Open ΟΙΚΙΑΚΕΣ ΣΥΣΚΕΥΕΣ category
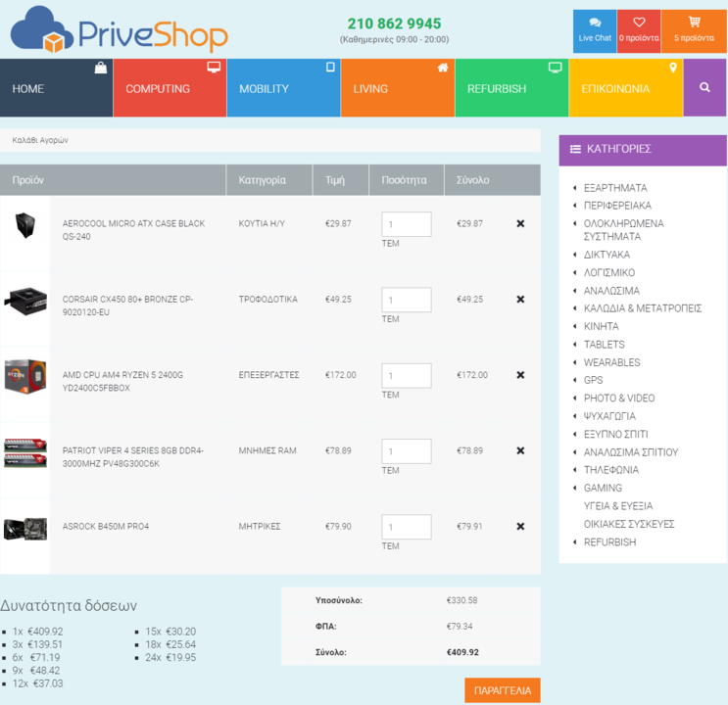Image resolution: width=728 pixels, height=705 pixels. pyautogui.click(x=629, y=525)
